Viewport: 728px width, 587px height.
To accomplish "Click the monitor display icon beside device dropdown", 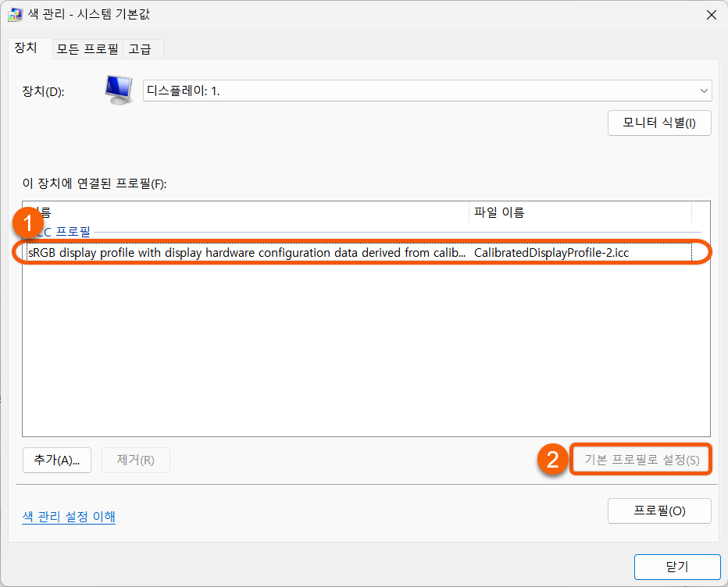I will pos(118,90).
